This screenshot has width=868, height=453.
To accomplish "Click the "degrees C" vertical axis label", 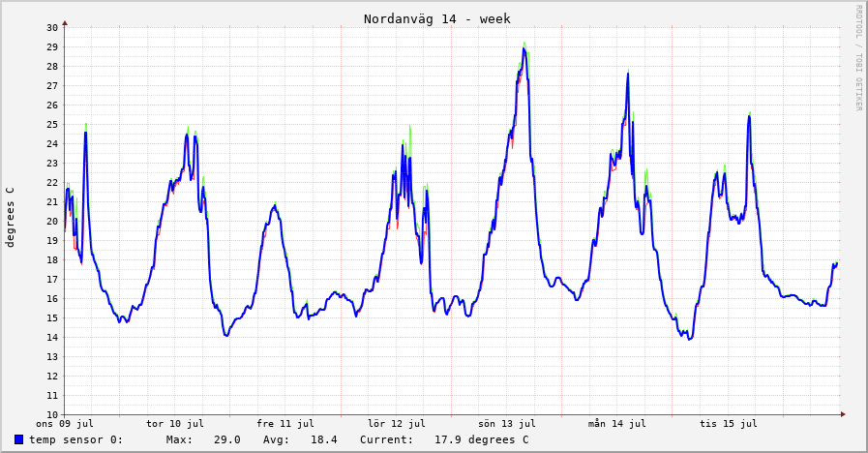I will click(x=10, y=217).
